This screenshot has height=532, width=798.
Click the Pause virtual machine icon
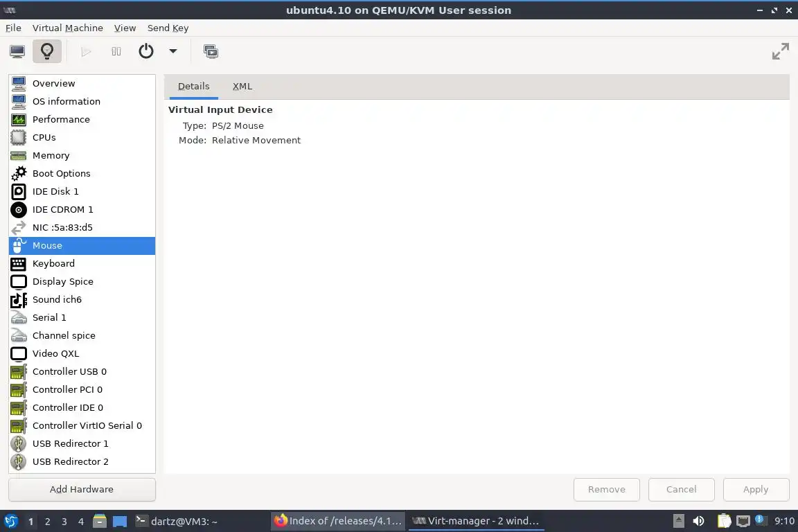(x=116, y=51)
